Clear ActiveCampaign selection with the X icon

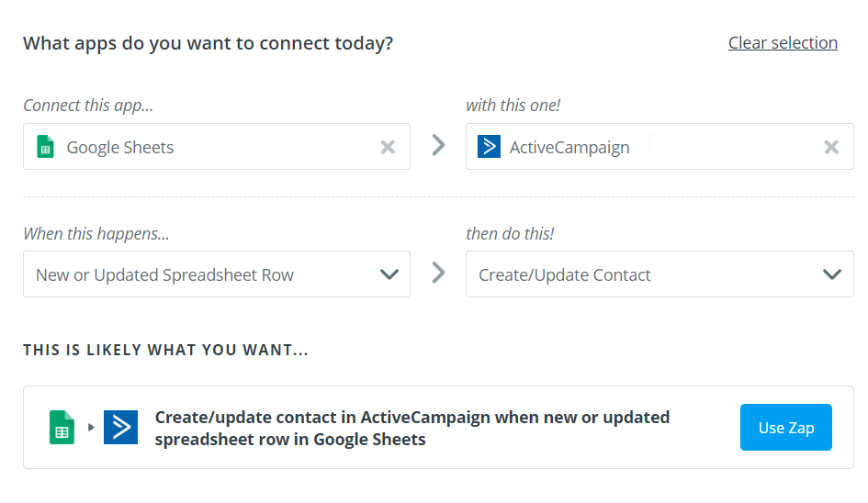pos(831,147)
